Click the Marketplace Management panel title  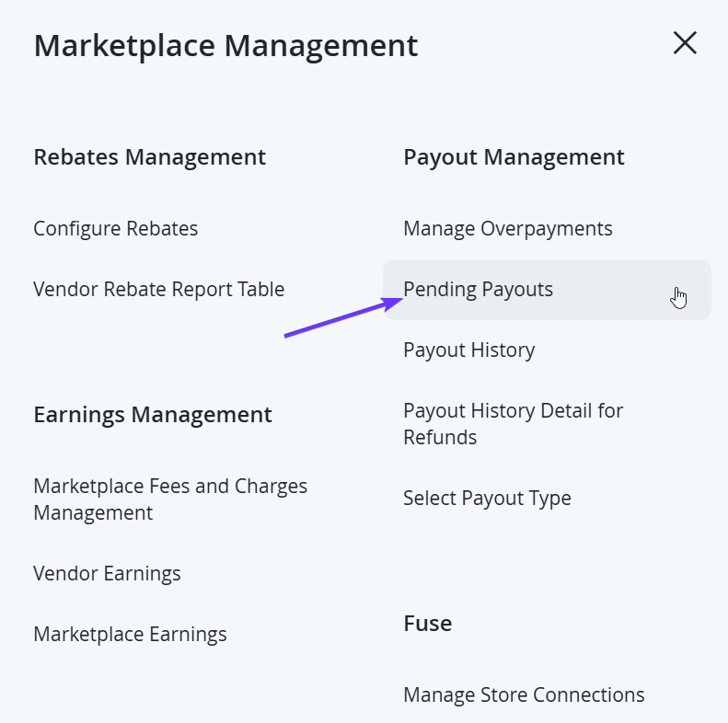coord(225,45)
